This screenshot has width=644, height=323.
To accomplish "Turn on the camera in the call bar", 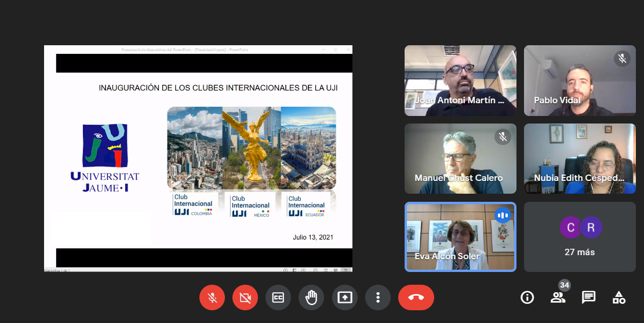I will [x=245, y=297].
